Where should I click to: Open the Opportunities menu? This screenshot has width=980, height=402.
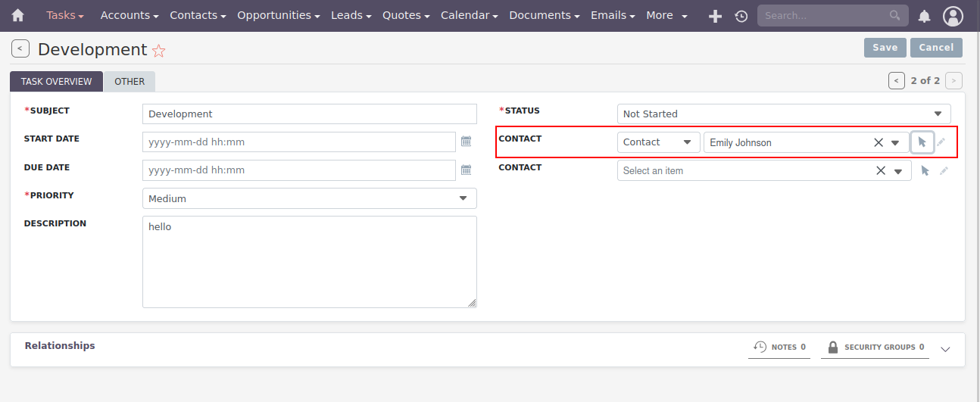click(279, 15)
